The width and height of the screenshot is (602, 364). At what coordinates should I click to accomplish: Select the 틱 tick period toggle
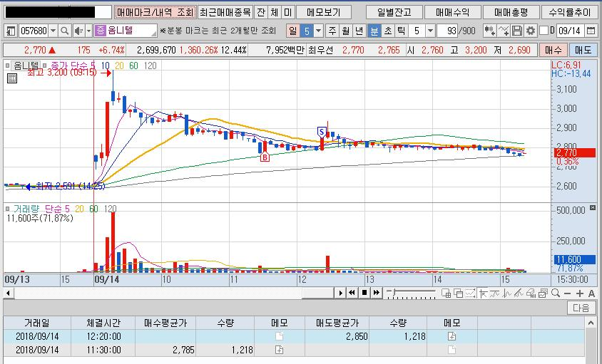pos(401,31)
